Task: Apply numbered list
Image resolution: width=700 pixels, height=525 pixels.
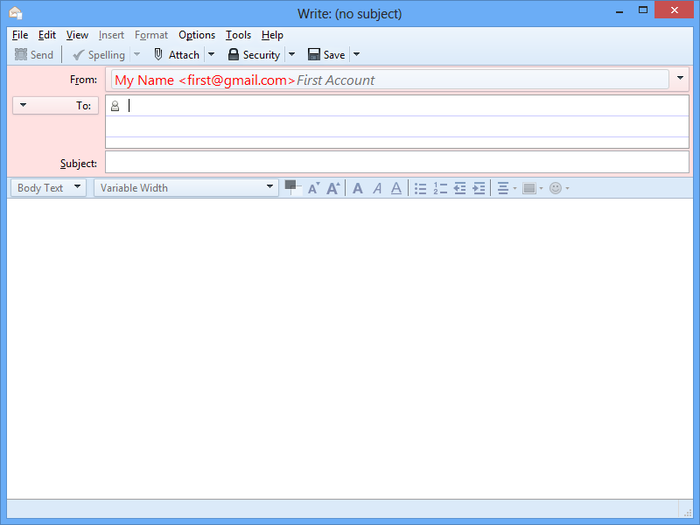Action: coord(440,188)
